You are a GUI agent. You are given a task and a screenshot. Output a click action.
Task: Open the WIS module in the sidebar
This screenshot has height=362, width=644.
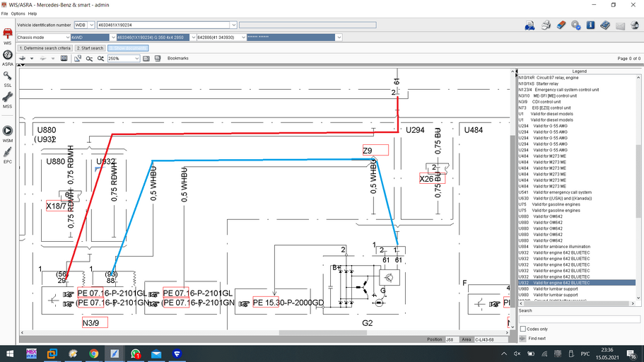pyautogui.click(x=7, y=34)
